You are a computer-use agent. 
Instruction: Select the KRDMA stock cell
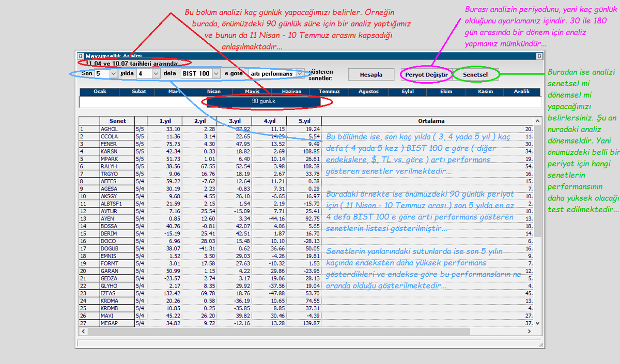point(117,301)
